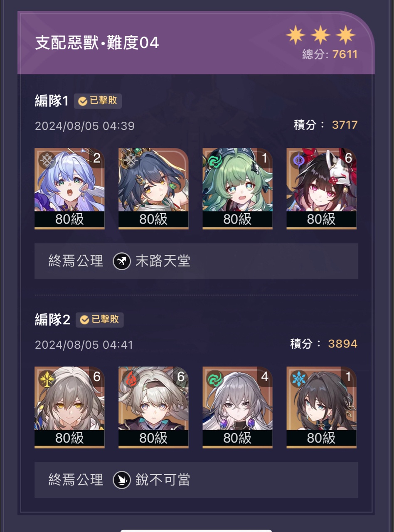The width and height of the screenshot is (394, 532).
Task: Click Team 2 defeated checkmark badge
Action: pyautogui.click(x=99, y=320)
